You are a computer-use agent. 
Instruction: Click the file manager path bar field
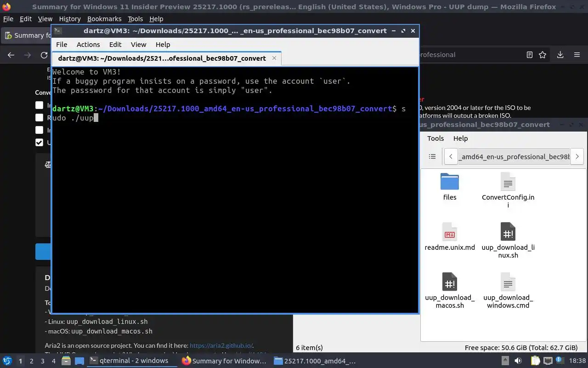514,156
